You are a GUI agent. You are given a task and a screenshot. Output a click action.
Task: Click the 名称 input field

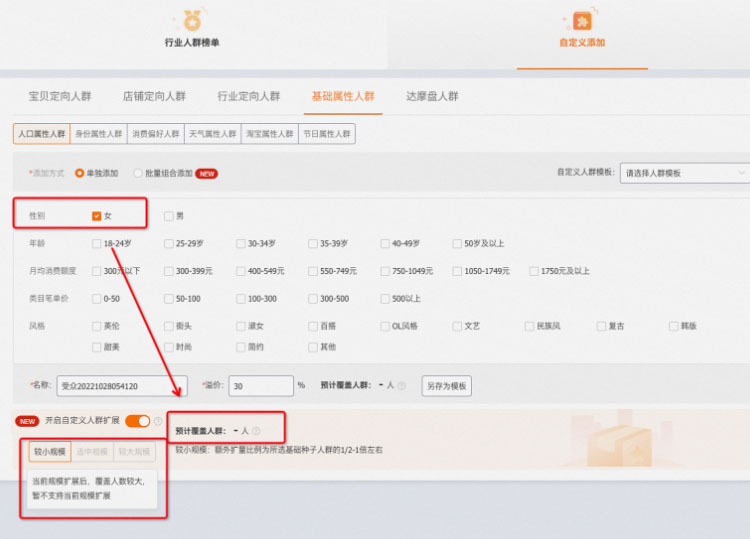(x=121, y=386)
